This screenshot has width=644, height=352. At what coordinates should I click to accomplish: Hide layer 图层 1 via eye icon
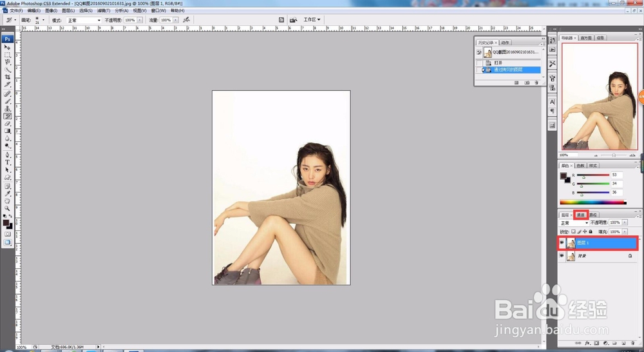562,242
